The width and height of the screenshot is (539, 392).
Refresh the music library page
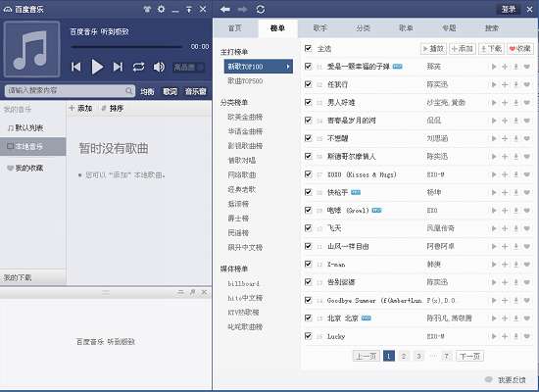coord(261,9)
